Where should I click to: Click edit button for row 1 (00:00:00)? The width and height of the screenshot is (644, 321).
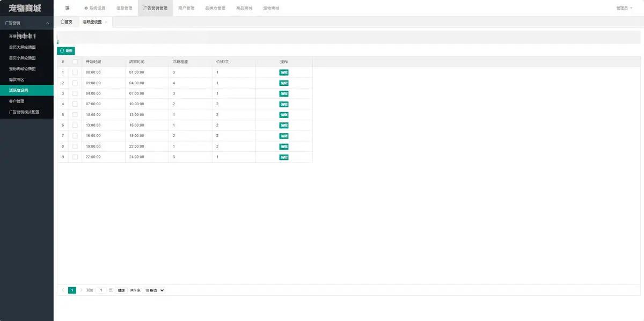[x=284, y=72]
